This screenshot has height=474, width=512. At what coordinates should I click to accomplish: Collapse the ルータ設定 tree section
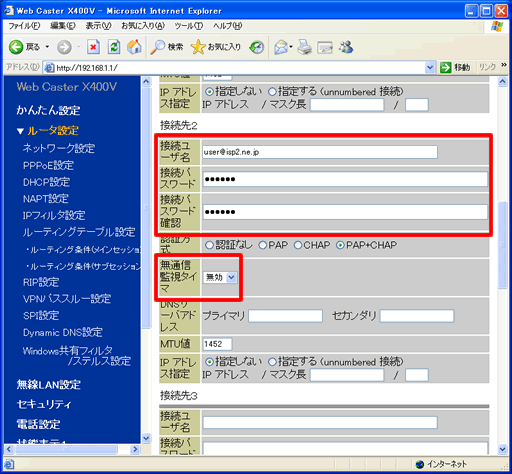[x=20, y=131]
